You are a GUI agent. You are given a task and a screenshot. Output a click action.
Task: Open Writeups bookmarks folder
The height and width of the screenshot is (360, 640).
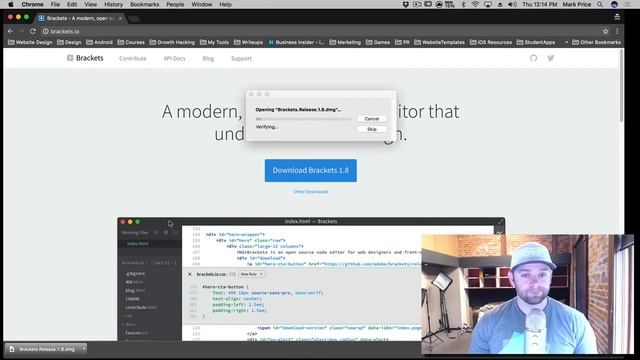click(249, 42)
